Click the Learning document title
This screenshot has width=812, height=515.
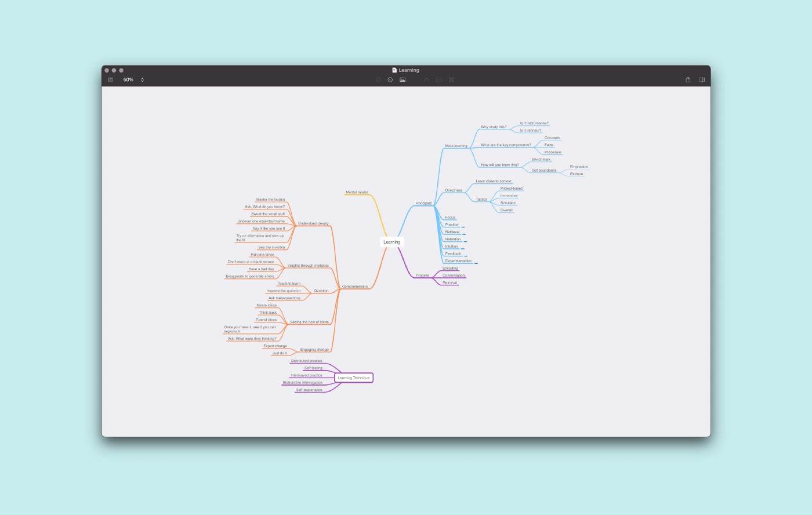click(x=409, y=70)
